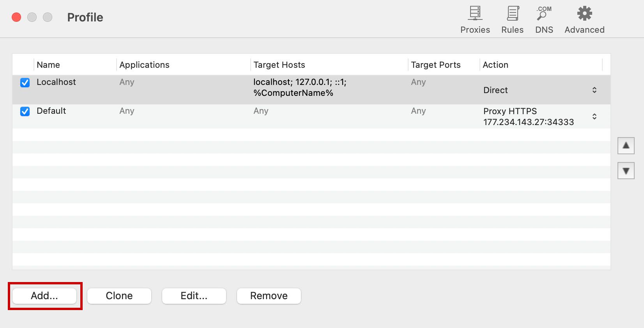Clone the selected rule
Image resolution: width=644 pixels, height=328 pixels.
click(x=119, y=296)
